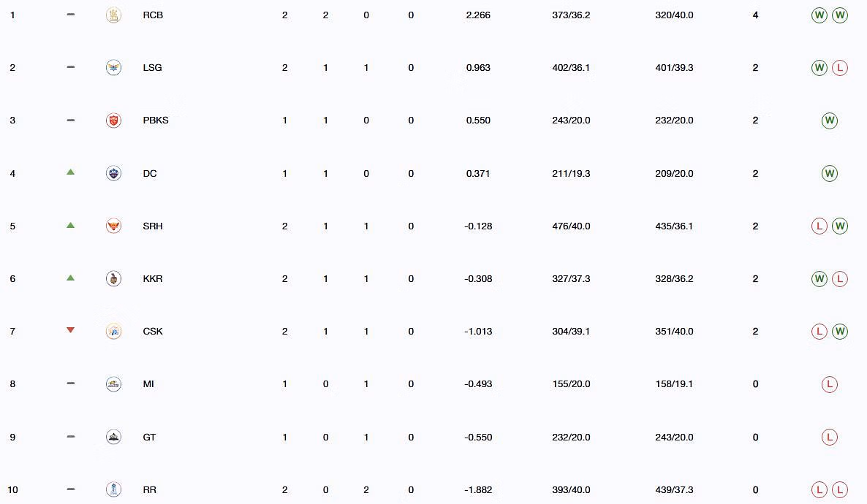Open the RCB team name link

coord(153,15)
